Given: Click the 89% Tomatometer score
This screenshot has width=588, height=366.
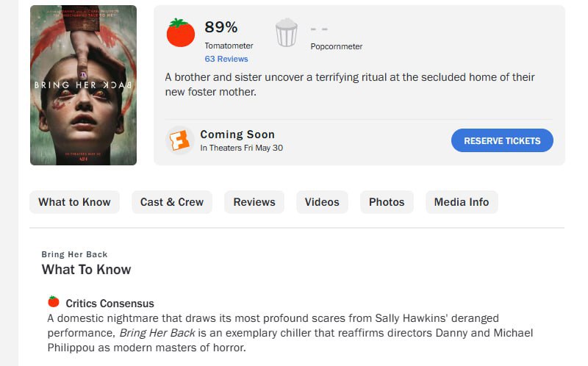Looking at the screenshot, I should [x=221, y=28].
